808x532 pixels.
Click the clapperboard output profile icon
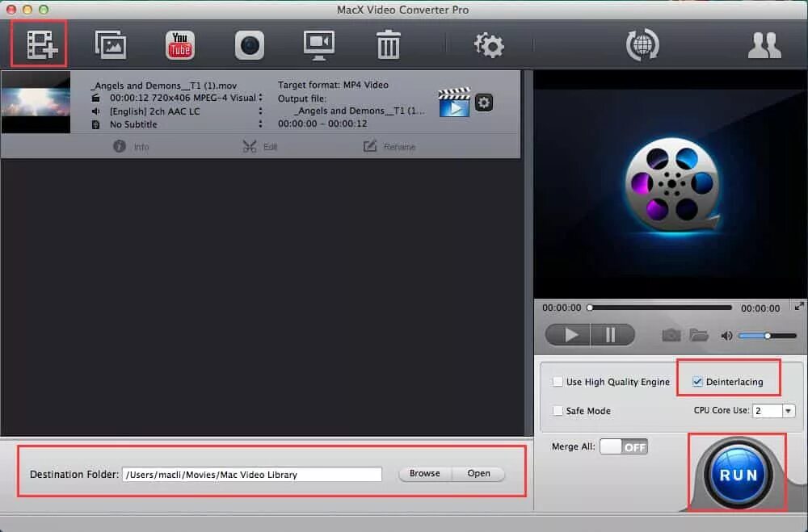tap(454, 102)
